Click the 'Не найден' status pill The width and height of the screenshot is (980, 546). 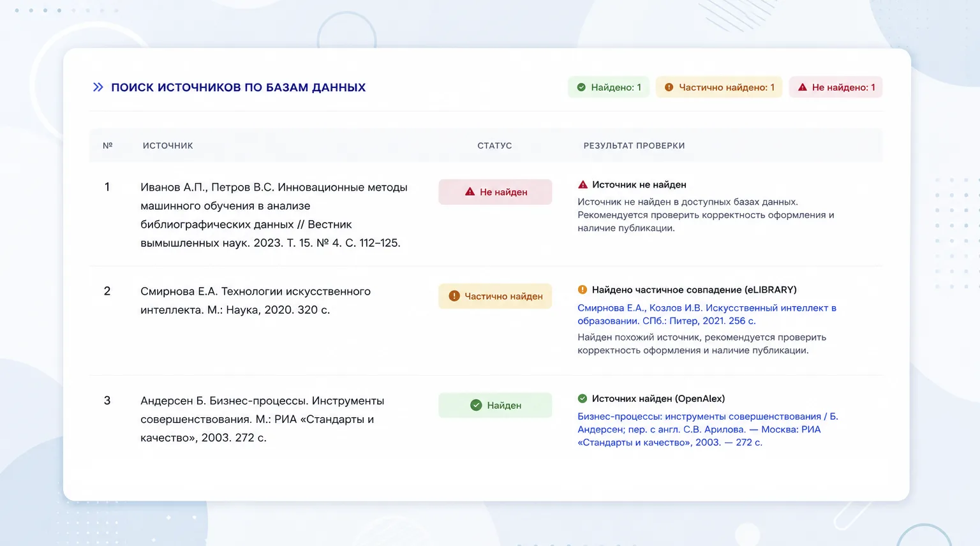[x=495, y=192]
